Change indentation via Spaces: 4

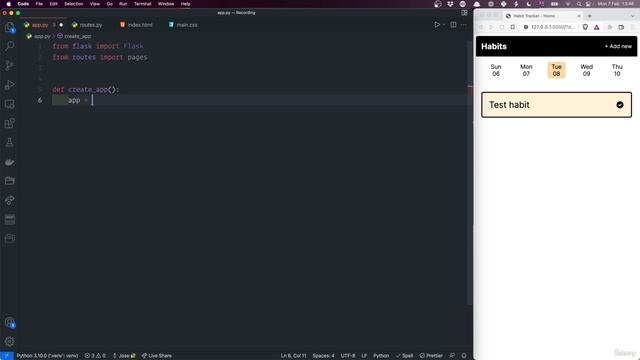pos(324,356)
